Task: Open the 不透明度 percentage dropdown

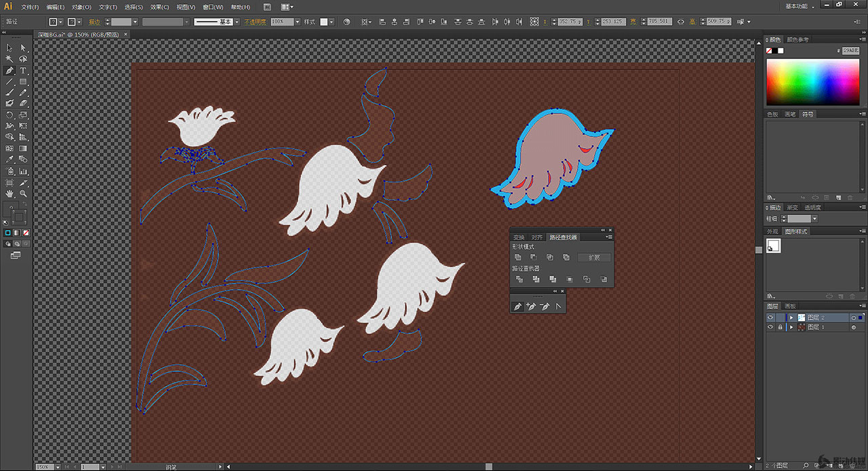Action: click(296, 22)
